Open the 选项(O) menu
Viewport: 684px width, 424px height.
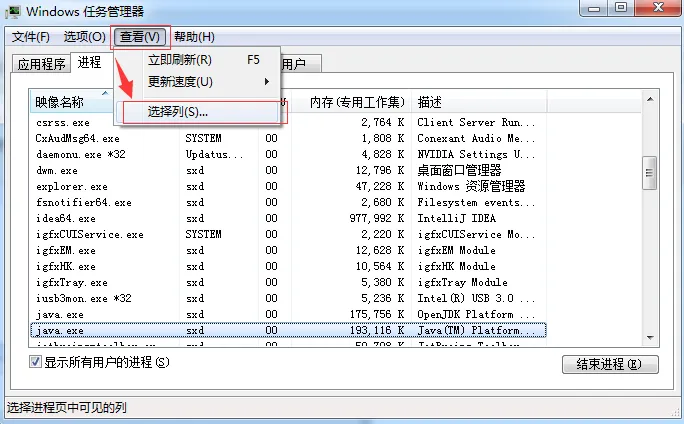click(84, 37)
